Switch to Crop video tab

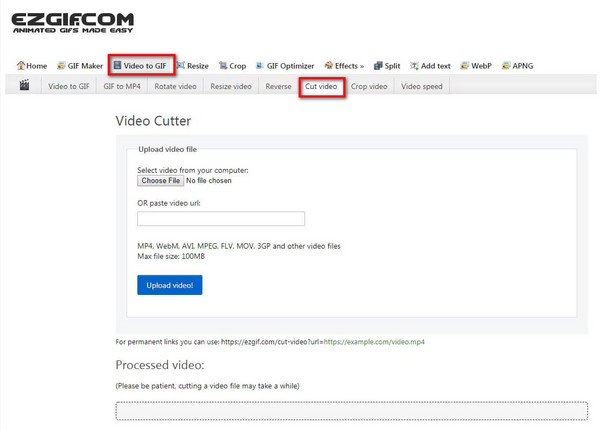(x=369, y=86)
